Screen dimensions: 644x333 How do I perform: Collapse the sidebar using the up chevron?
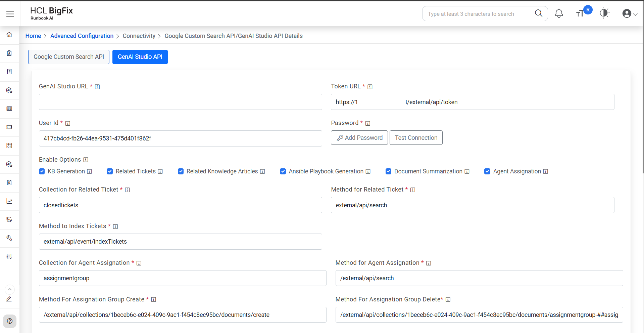[10, 289]
